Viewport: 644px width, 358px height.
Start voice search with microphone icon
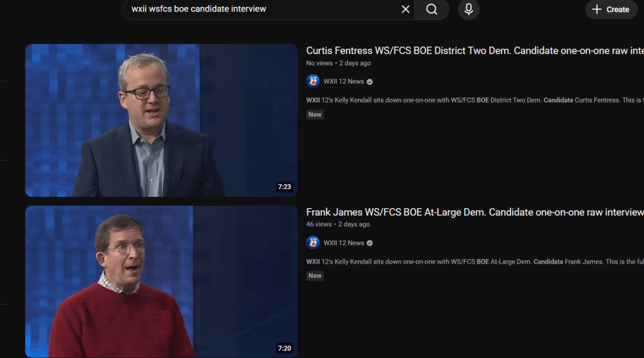(468, 9)
